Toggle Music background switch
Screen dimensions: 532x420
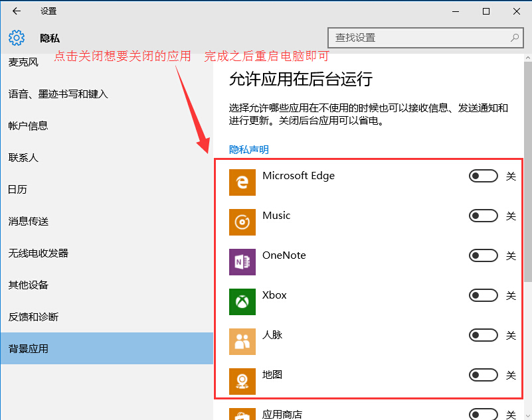point(483,216)
